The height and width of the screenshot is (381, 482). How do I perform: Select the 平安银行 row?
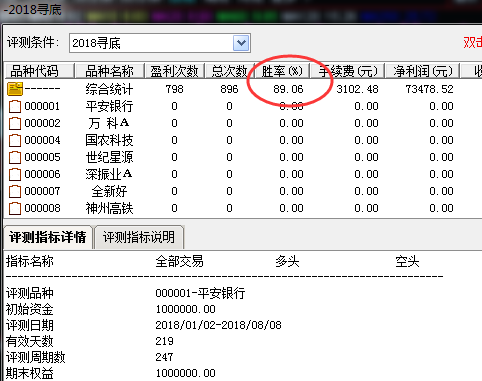point(109,106)
